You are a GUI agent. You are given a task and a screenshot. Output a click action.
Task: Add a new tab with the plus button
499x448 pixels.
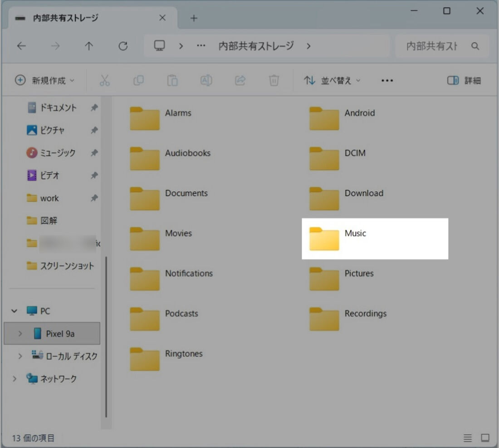pos(194,18)
